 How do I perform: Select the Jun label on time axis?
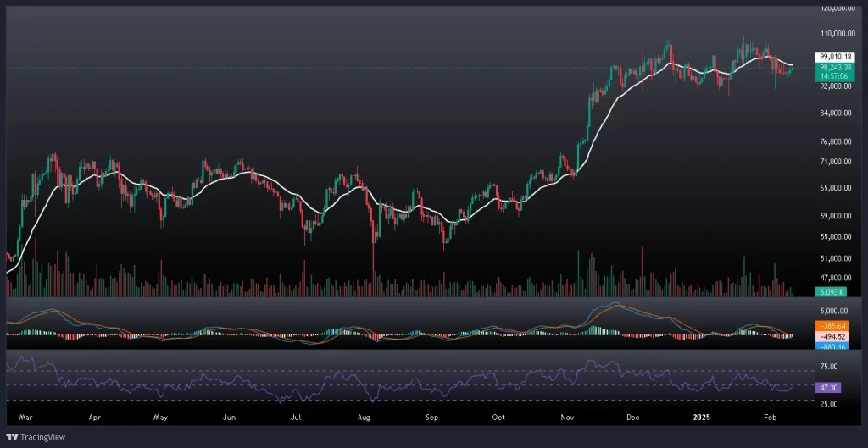coord(228,418)
